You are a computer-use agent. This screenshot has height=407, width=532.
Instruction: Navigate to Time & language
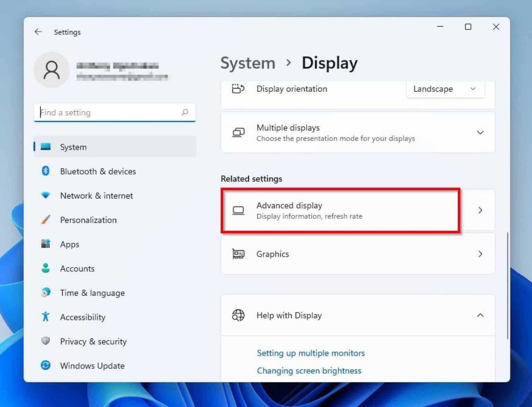[x=115, y=292]
